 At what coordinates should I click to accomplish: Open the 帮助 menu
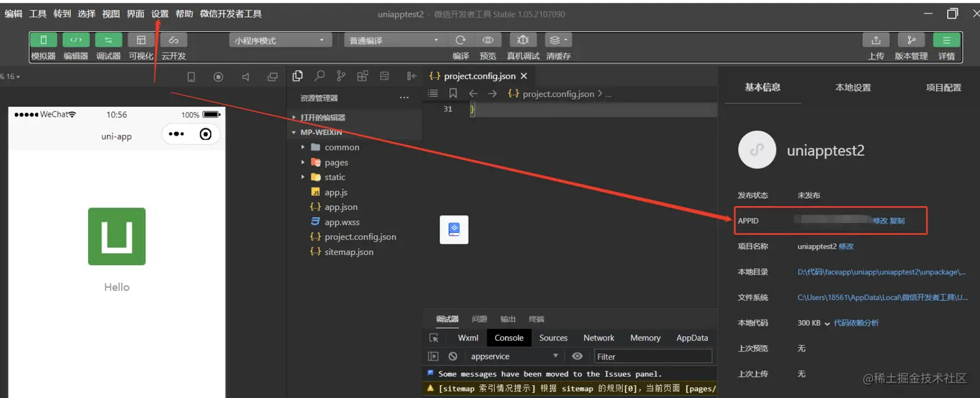tap(184, 14)
